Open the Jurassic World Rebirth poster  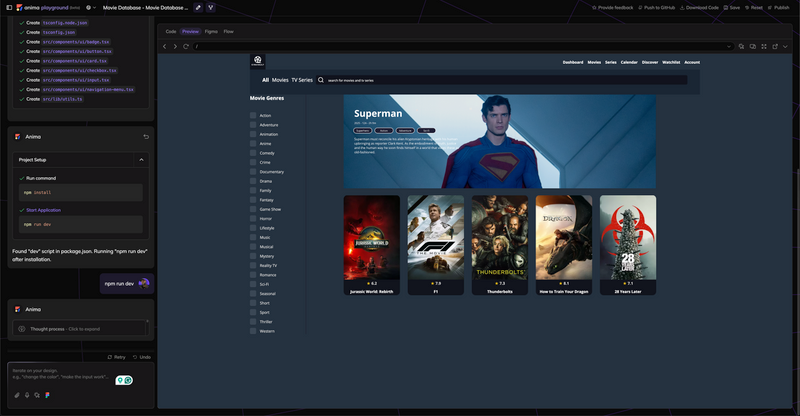pyautogui.click(x=371, y=245)
